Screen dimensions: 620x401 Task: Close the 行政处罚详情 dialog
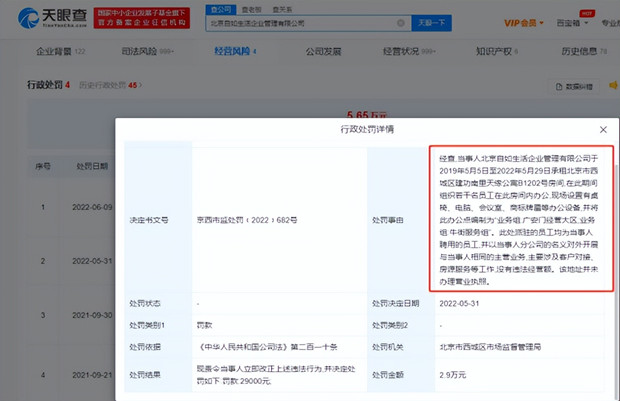coord(603,130)
